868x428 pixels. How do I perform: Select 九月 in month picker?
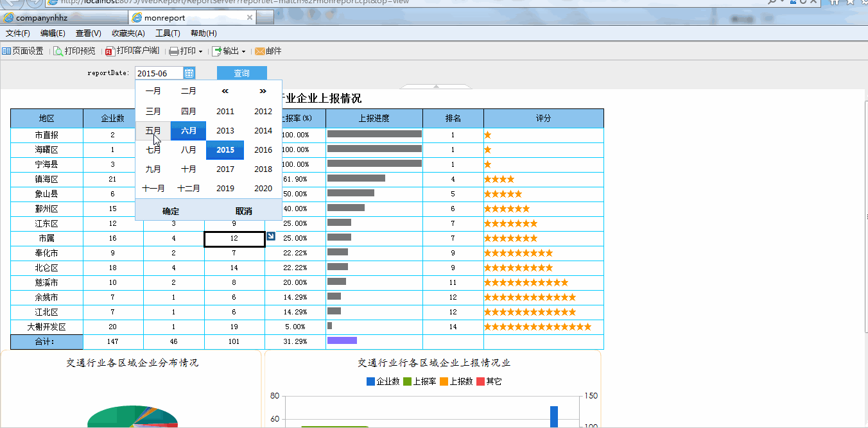tap(153, 169)
